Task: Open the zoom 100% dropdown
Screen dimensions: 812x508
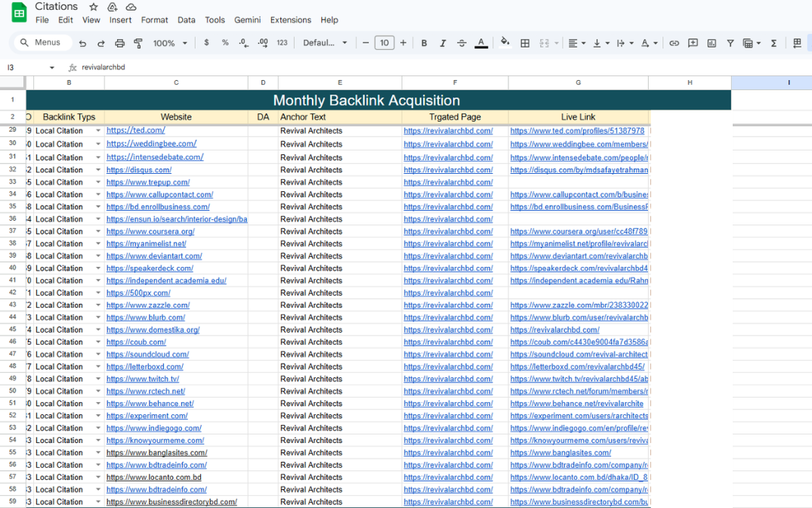Action: pyautogui.click(x=170, y=43)
